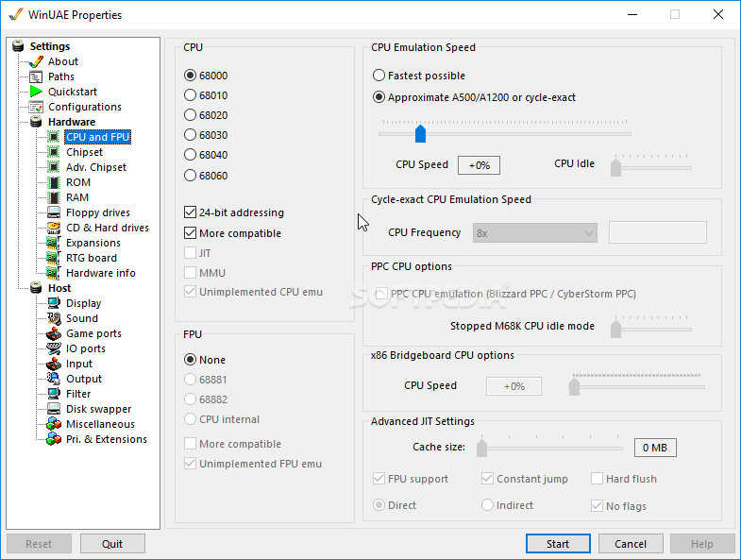Uncheck CPU More compatible checkbox

point(190,233)
